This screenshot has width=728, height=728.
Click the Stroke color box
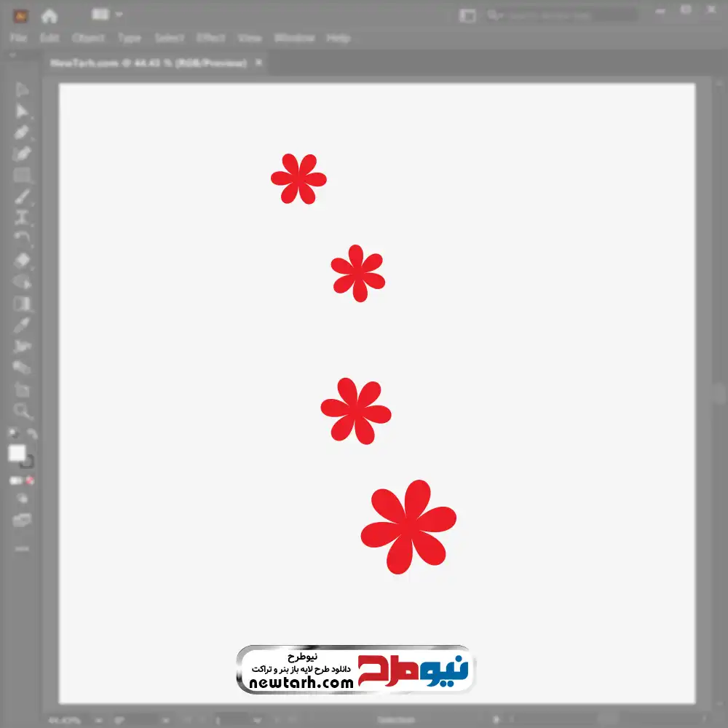coord(28,462)
